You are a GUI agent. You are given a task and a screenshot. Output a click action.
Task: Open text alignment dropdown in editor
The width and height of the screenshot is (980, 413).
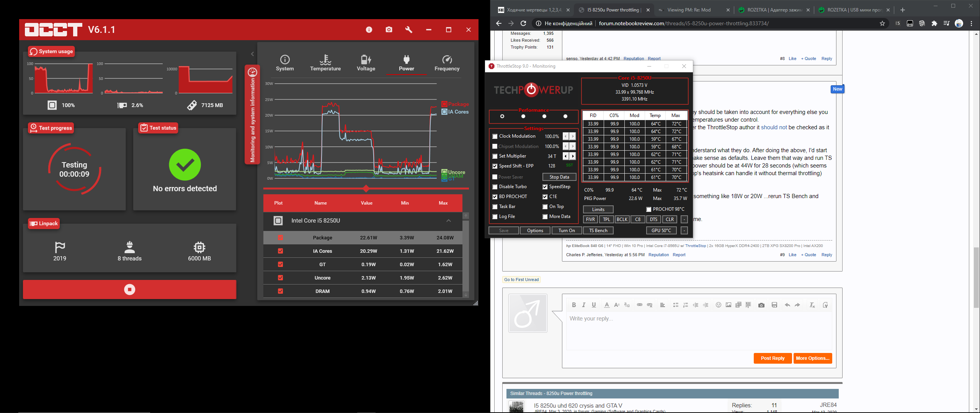coord(662,305)
